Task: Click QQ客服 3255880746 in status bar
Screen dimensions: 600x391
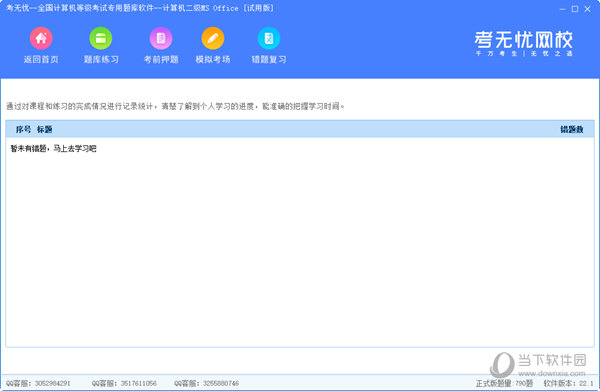Action: 207,383
